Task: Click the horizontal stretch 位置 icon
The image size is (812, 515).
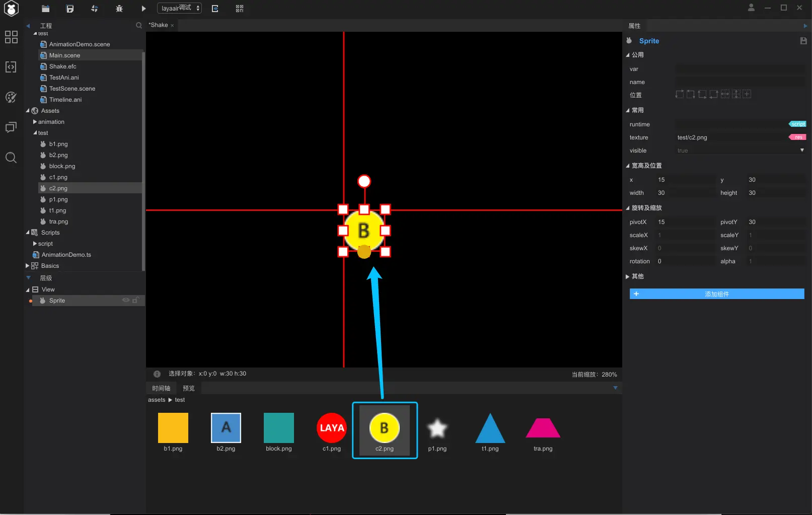Action: pyautogui.click(x=725, y=94)
